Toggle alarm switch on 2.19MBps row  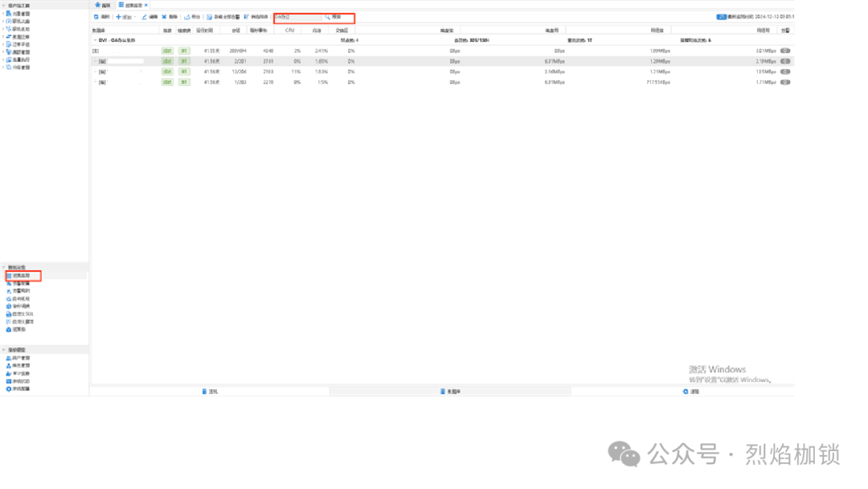click(x=785, y=61)
